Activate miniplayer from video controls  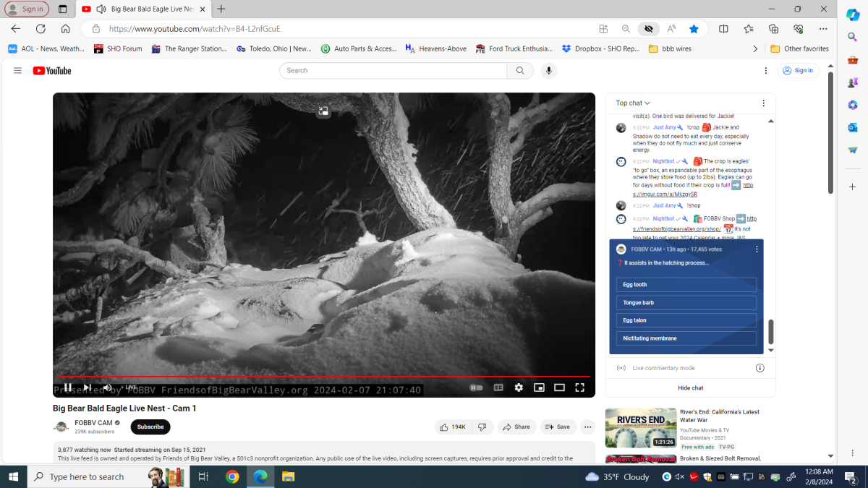[539, 388]
